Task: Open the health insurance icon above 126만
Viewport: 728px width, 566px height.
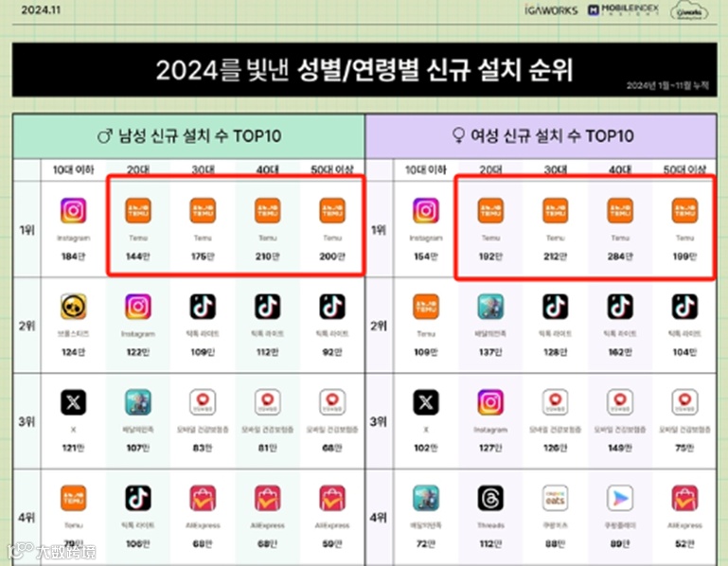Action: (x=556, y=402)
